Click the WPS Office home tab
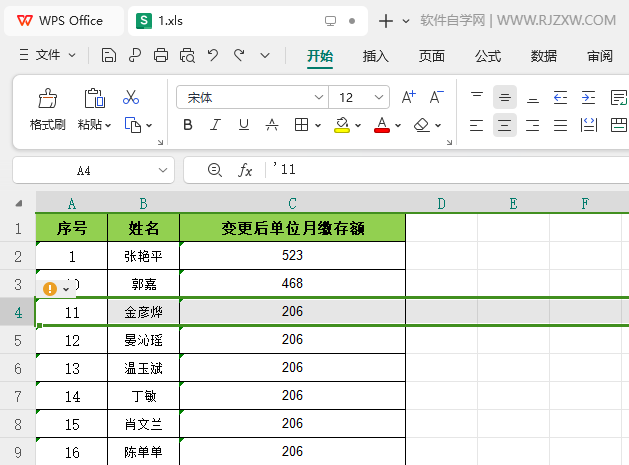The height and width of the screenshot is (465, 629). point(64,21)
